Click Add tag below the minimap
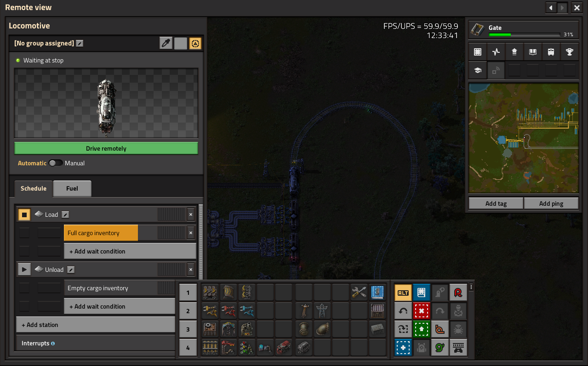The width and height of the screenshot is (588, 366). pos(496,203)
